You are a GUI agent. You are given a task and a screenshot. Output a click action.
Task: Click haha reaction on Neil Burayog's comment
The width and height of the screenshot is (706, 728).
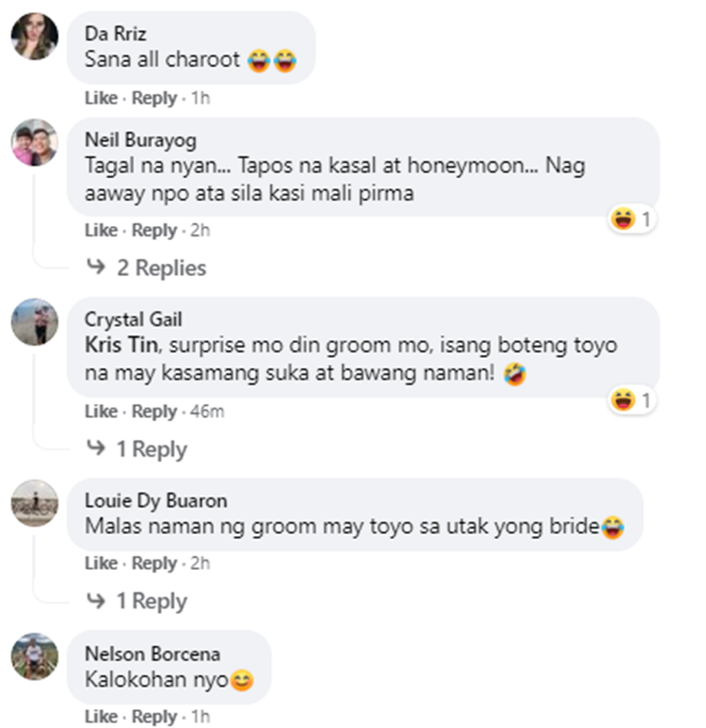coord(632,218)
